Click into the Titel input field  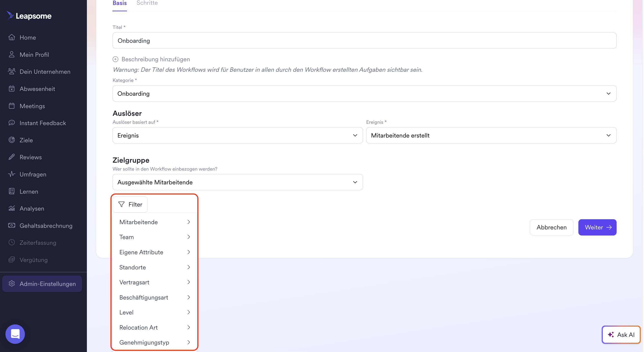click(364, 40)
